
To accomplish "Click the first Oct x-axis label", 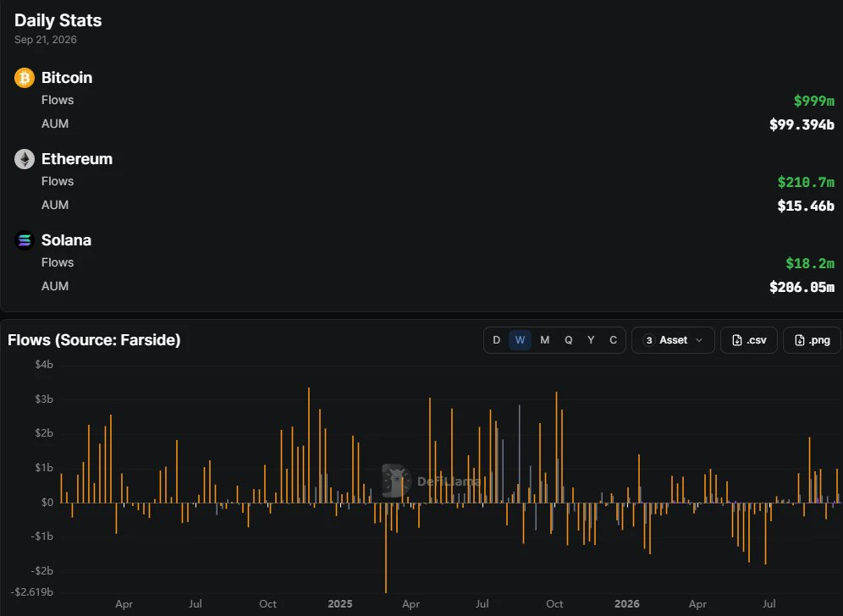I will coord(267,604).
